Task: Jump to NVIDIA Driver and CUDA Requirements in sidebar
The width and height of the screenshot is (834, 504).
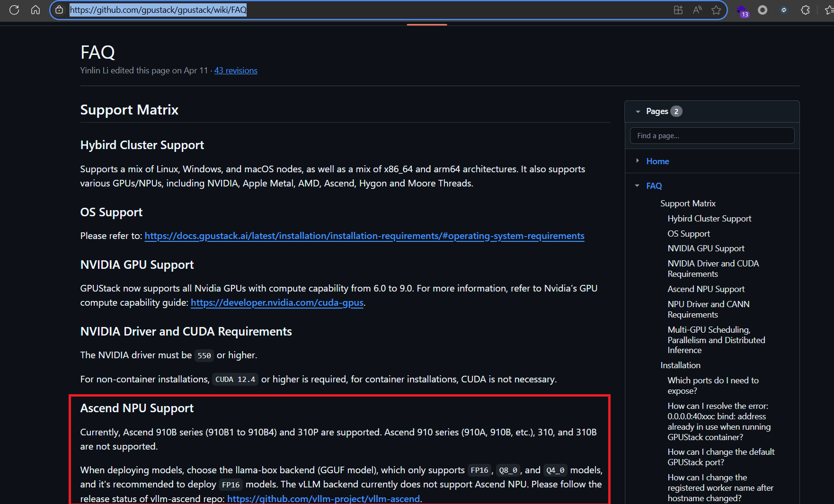Action: pyautogui.click(x=713, y=269)
